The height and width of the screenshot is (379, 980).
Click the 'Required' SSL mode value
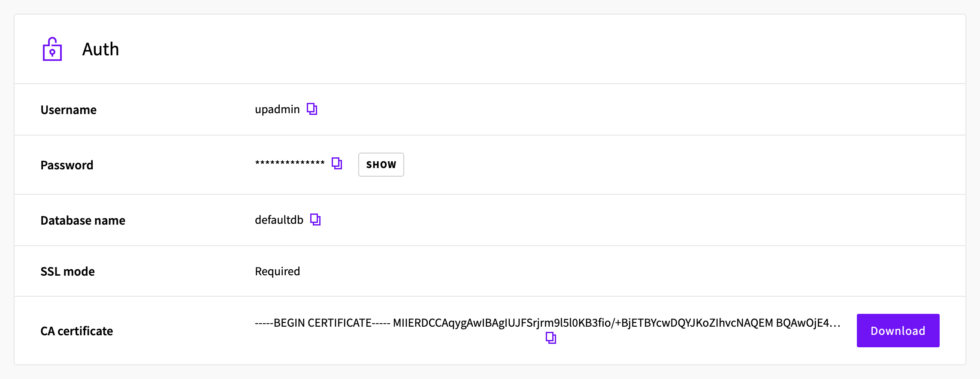coord(277,271)
